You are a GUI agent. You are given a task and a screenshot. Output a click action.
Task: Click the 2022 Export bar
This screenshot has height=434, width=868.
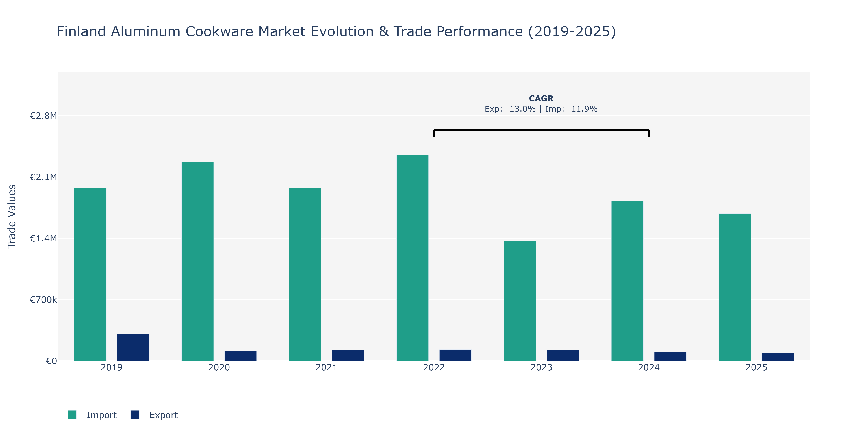[x=456, y=355]
